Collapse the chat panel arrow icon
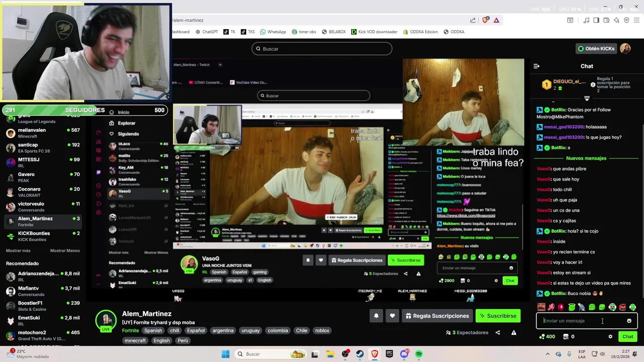The height and width of the screenshot is (362, 644). click(x=536, y=66)
